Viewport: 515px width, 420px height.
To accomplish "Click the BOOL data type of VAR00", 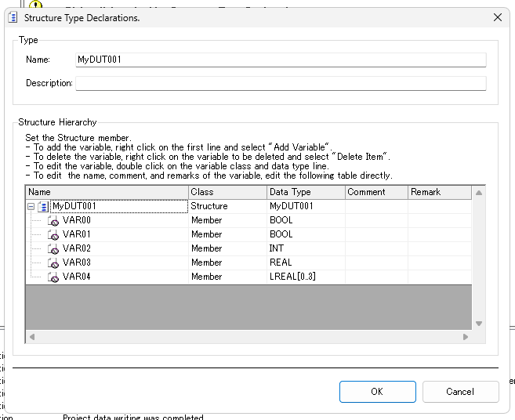I will [x=306, y=220].
